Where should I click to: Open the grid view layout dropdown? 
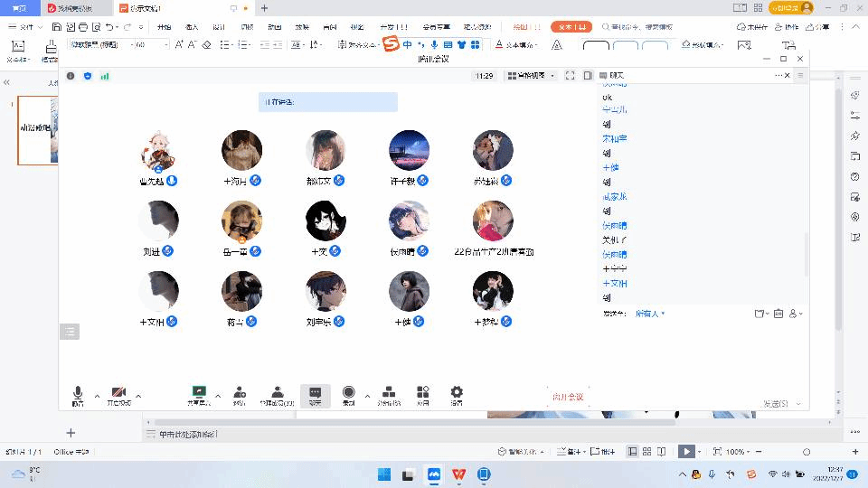click(x=532, y=76)
